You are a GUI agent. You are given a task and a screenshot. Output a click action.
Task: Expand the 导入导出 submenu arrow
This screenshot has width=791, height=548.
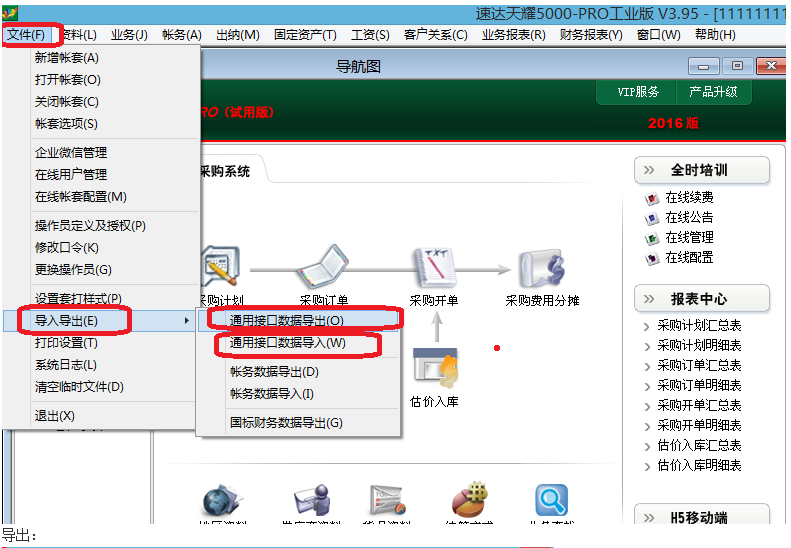click(x=187, y=320)
